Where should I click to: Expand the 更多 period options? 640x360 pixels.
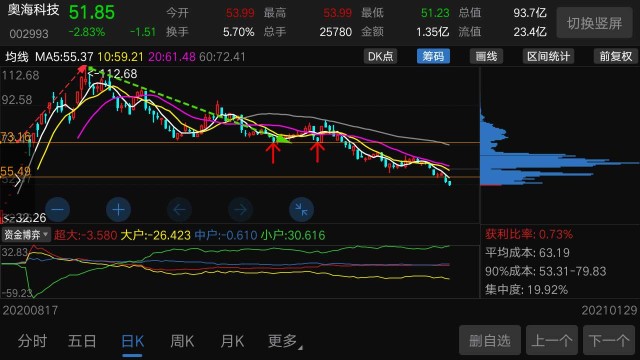[285, 341]
